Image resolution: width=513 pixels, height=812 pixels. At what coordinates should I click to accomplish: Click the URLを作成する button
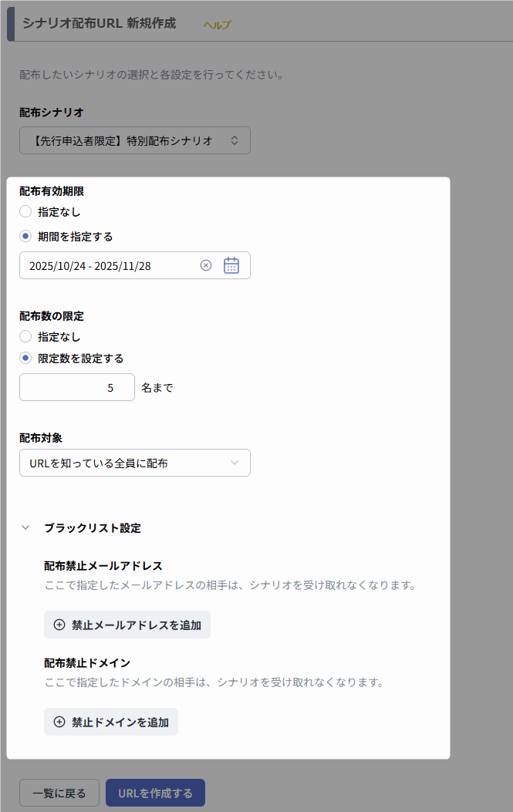pos(155,792)
